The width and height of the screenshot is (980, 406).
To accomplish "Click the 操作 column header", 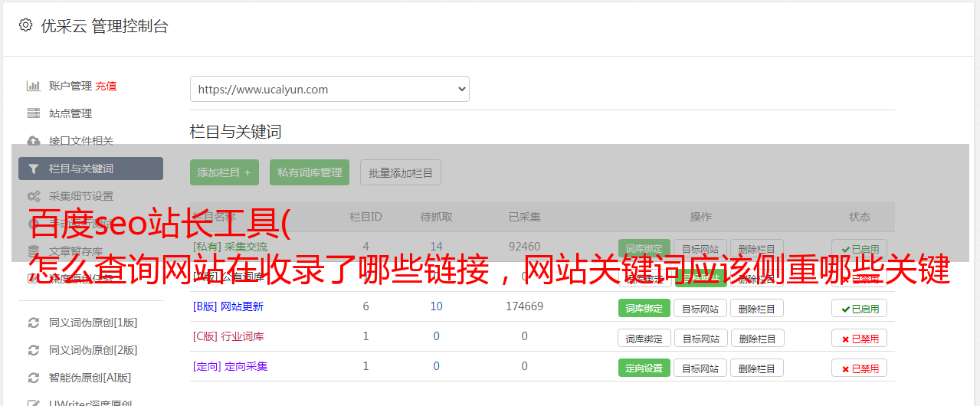I will 700,217.
